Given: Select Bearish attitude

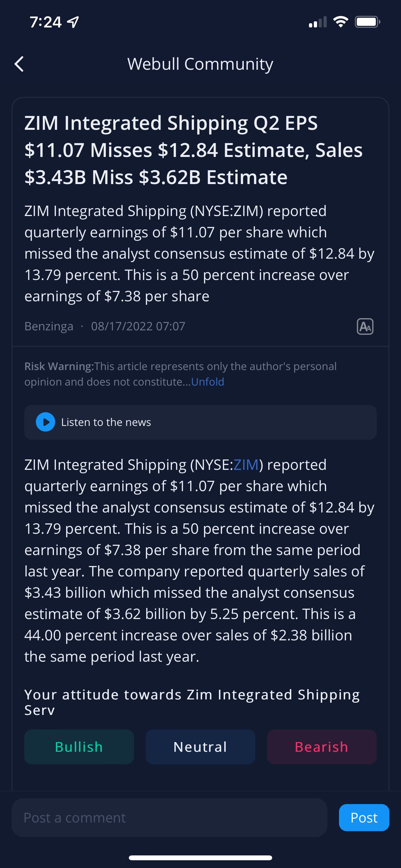Looking at the screenshot, I should (322, 747).
